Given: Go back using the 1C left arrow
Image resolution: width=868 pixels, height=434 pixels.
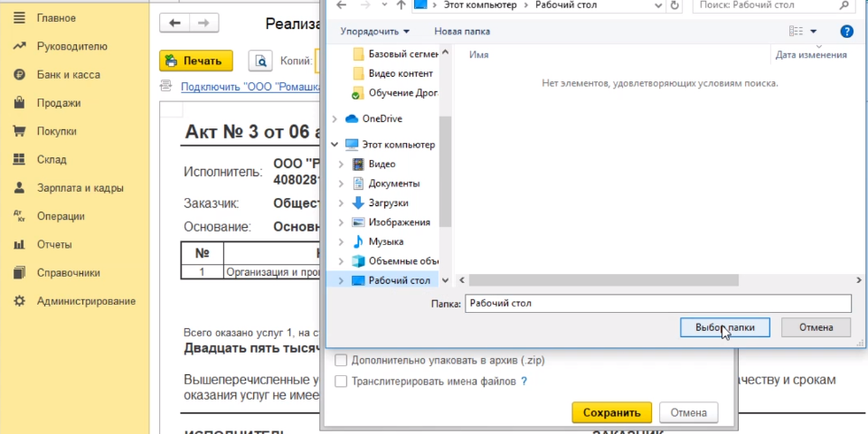Looking at the screenshot, I should point(175,23).
